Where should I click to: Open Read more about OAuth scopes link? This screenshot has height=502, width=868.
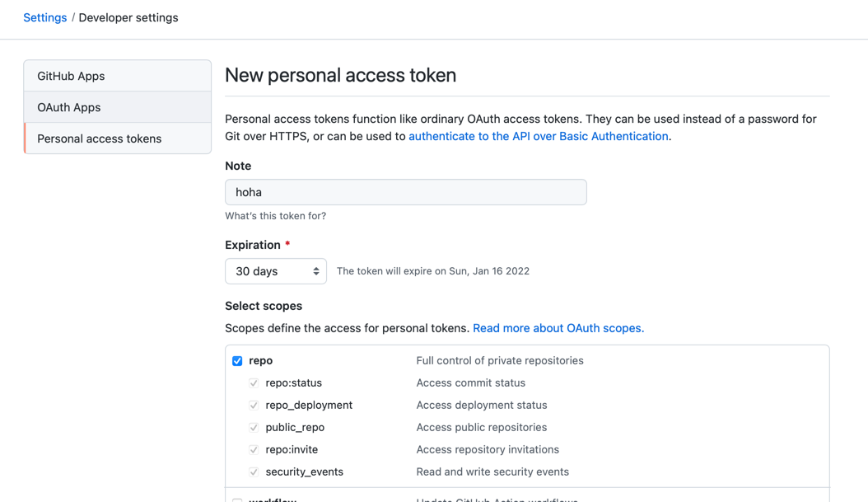point(558,328)
